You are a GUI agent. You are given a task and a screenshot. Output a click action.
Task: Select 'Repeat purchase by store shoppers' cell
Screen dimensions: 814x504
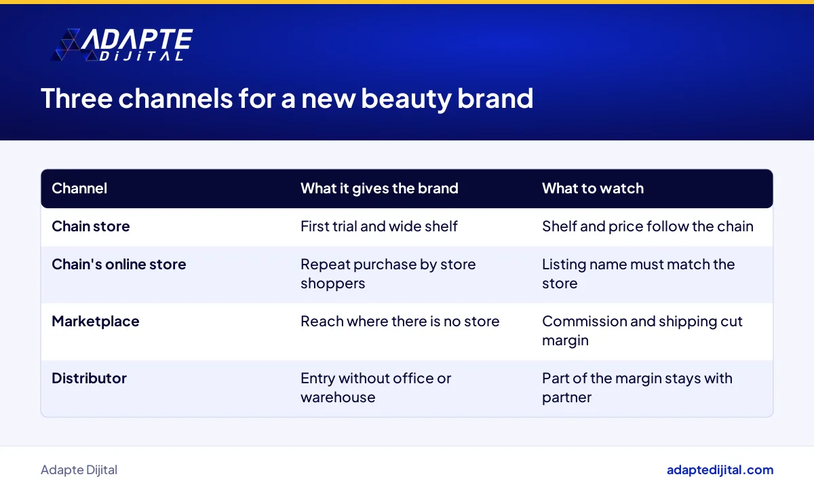pyautogui.click(x=388, y=274)
